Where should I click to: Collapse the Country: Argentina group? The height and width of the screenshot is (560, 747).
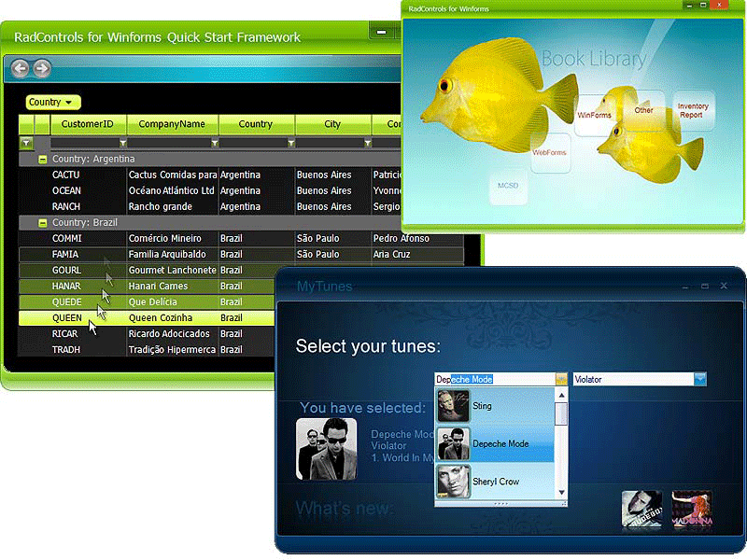42,160
